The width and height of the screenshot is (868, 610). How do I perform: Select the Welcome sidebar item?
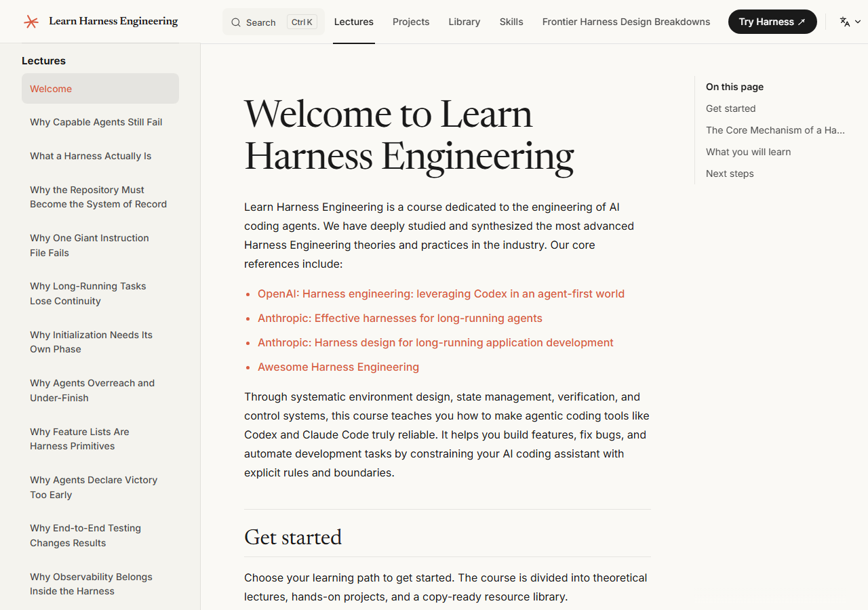[100, 89]
